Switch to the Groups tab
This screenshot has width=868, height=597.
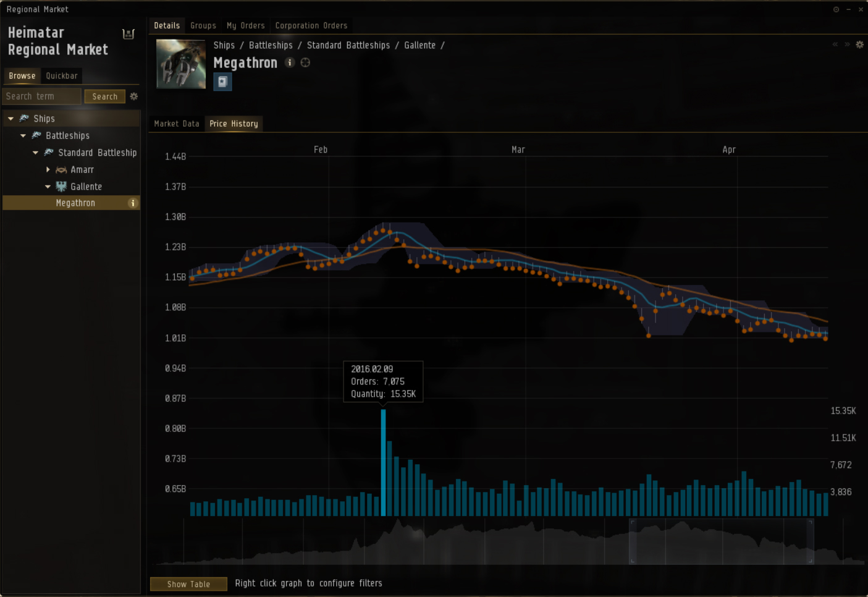tap(203, 25)
